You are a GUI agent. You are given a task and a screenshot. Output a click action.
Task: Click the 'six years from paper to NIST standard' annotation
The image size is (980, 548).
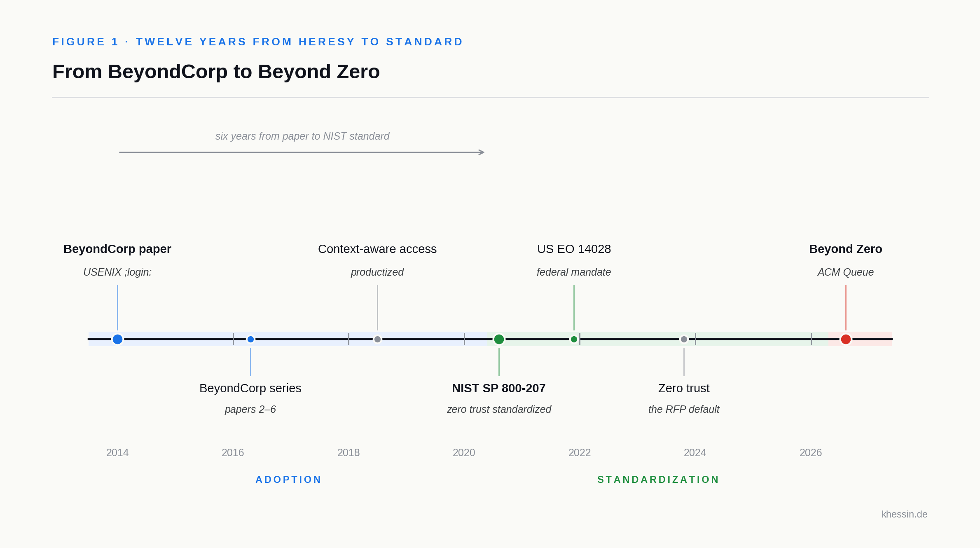click(302, 136)
